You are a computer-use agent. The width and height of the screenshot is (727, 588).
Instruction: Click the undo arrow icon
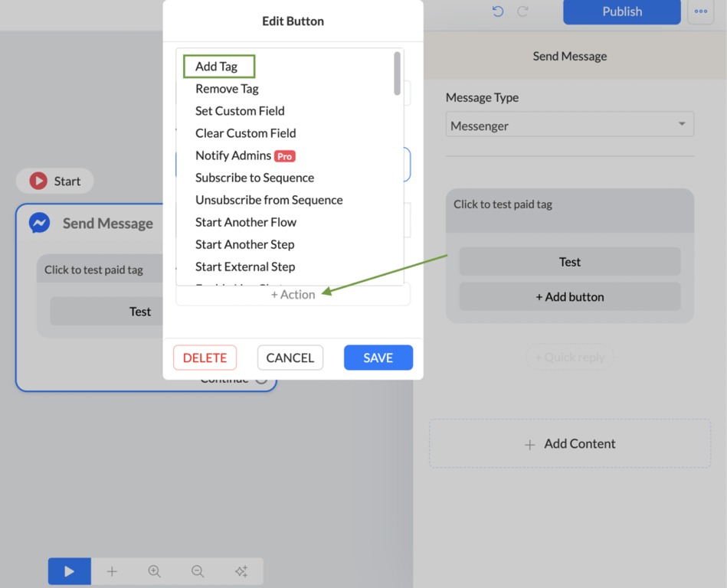[x=498, y=11]
